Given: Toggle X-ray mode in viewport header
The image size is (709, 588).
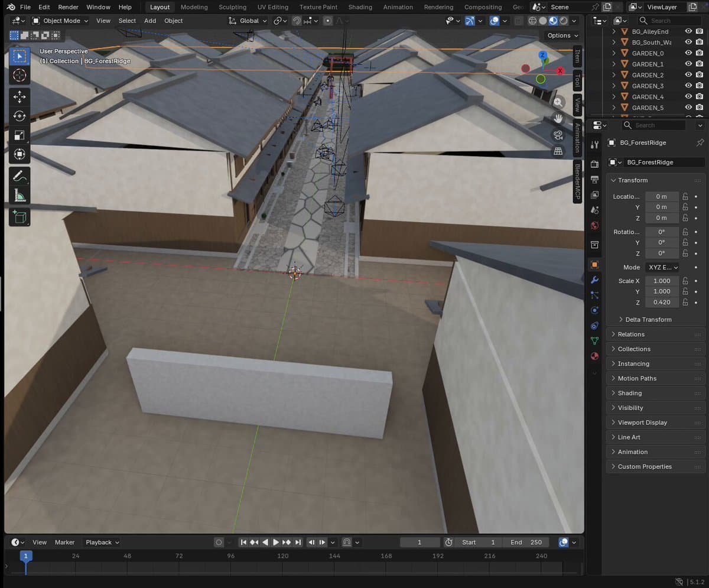Looking at the screenshot, I should click(x=519, y=21).
